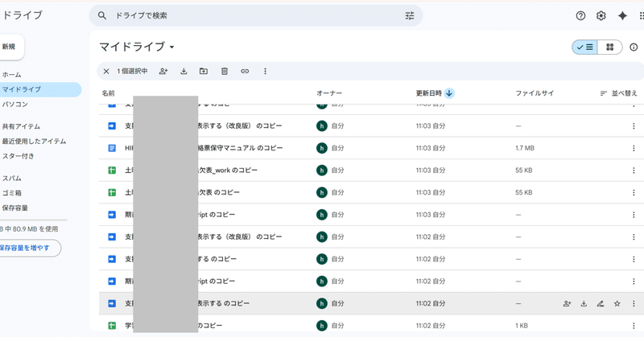This screenshot has width=644, height=337.
Task: Click Sheets icon of 欠表 のコピー row
Action: coord(112,192)
